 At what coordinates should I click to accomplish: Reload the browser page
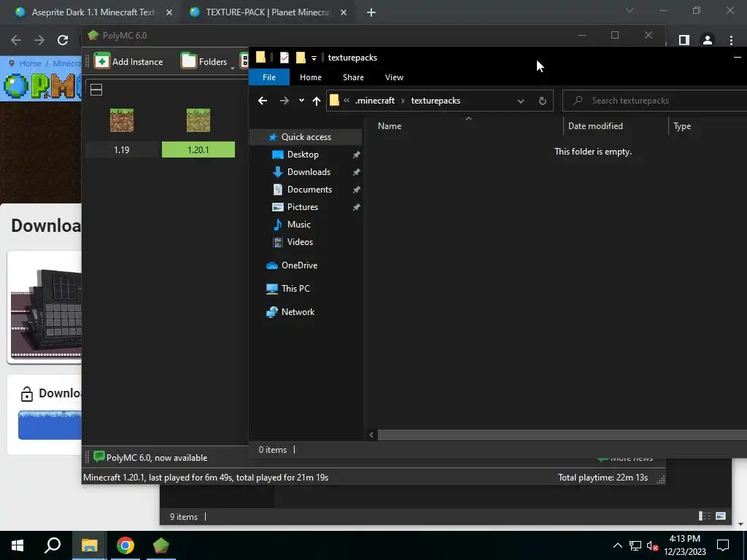point(63,40)
